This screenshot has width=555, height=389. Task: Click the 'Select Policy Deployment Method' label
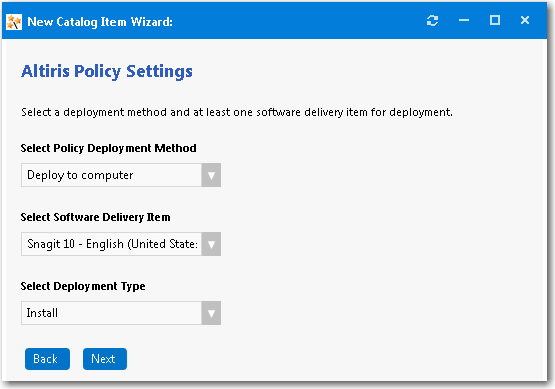pyautogui.click(x=108, y=148)
